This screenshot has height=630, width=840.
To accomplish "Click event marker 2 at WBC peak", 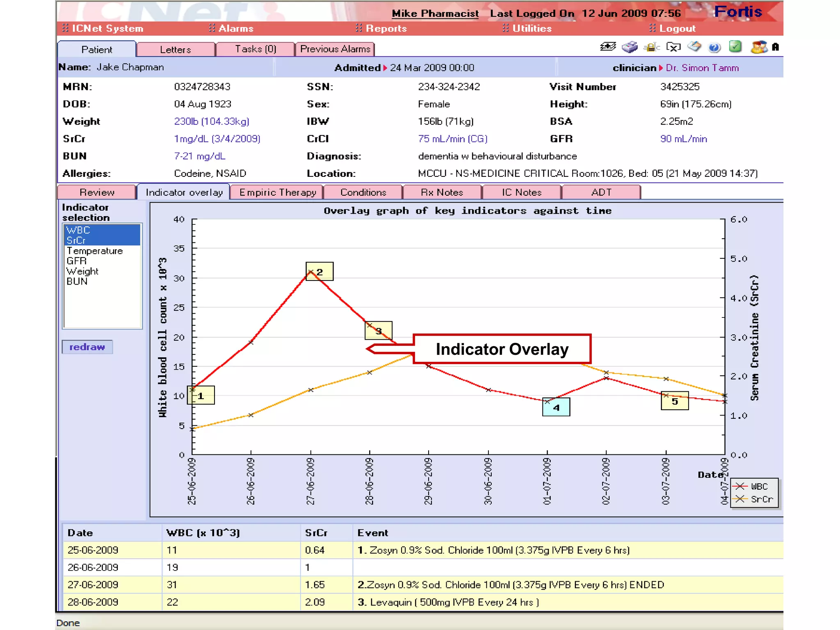I will 320,272.
